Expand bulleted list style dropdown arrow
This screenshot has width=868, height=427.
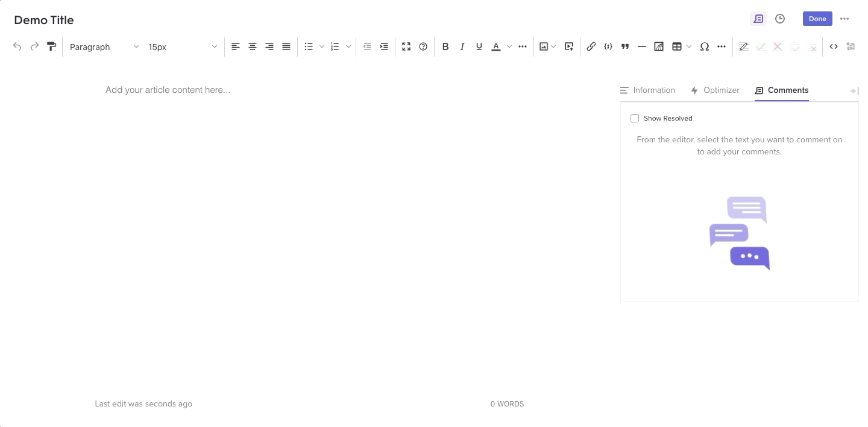[322, 46]
